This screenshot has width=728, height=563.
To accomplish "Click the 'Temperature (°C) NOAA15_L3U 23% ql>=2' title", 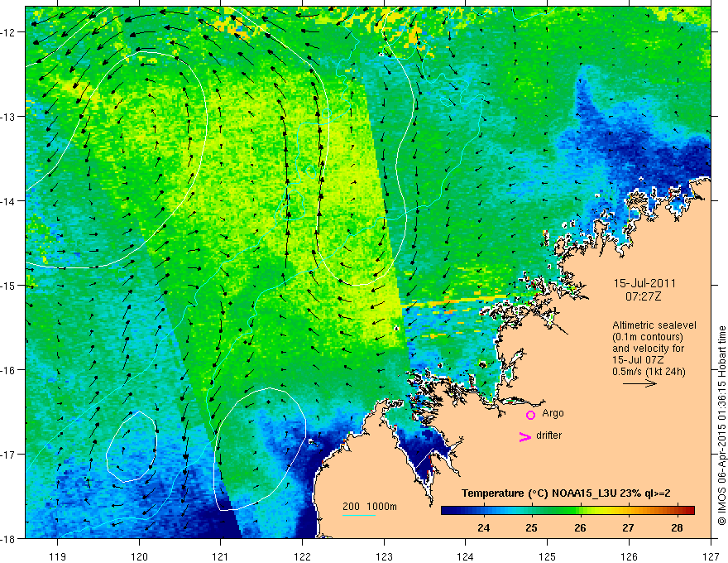I will coord(566,493).
